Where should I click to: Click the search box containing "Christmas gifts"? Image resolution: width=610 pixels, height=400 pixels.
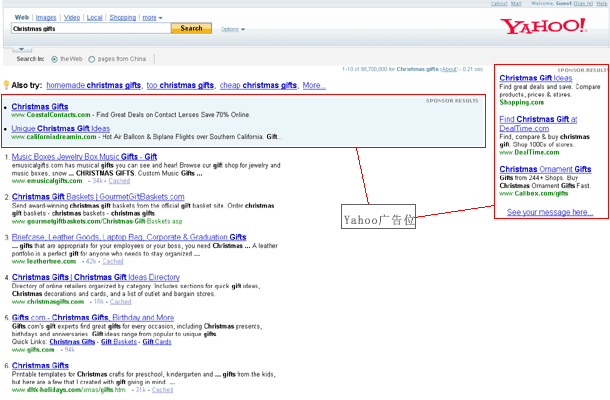point(89,29)
